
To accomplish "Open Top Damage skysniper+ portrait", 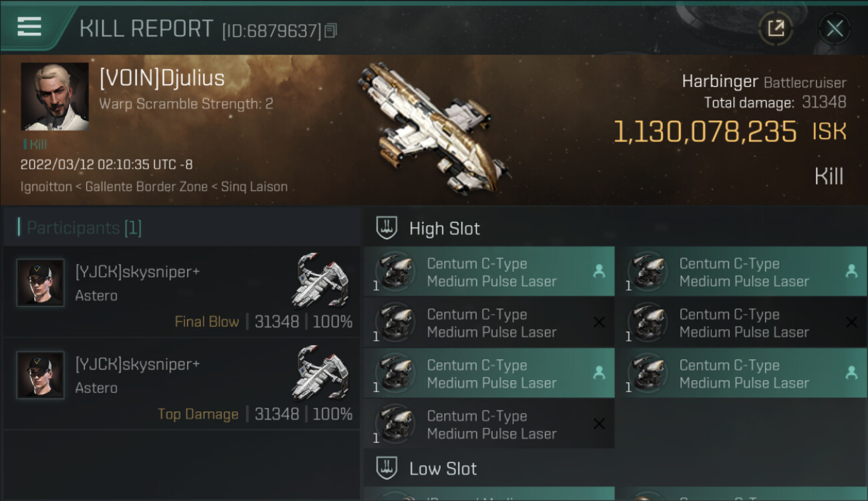I will pyautogui.click(x=41, y=375).
